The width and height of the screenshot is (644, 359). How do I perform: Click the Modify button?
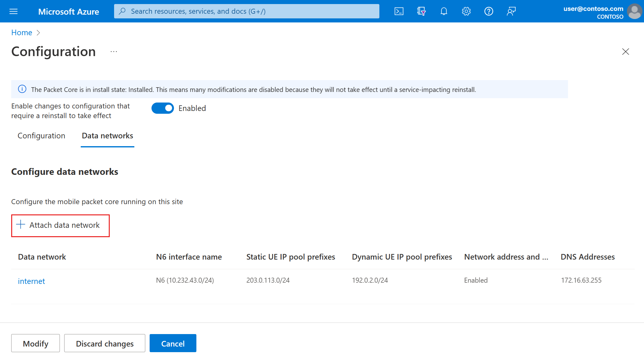[35, 343]
